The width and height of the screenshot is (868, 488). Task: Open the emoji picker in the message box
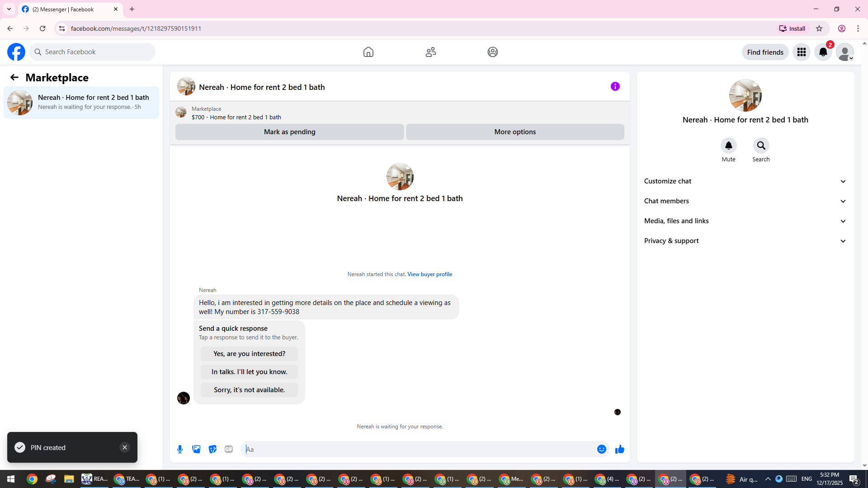pyautogui.click(x=601, y=449)
